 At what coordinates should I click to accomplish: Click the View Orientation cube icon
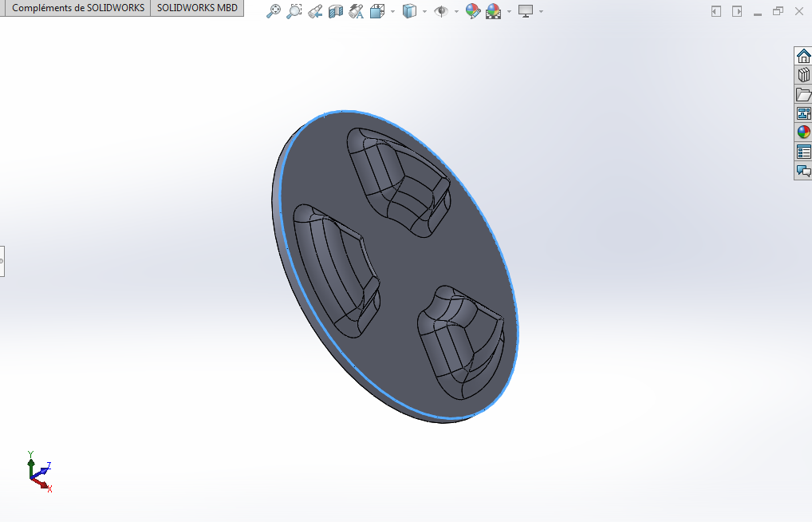[x=377, y=11]
